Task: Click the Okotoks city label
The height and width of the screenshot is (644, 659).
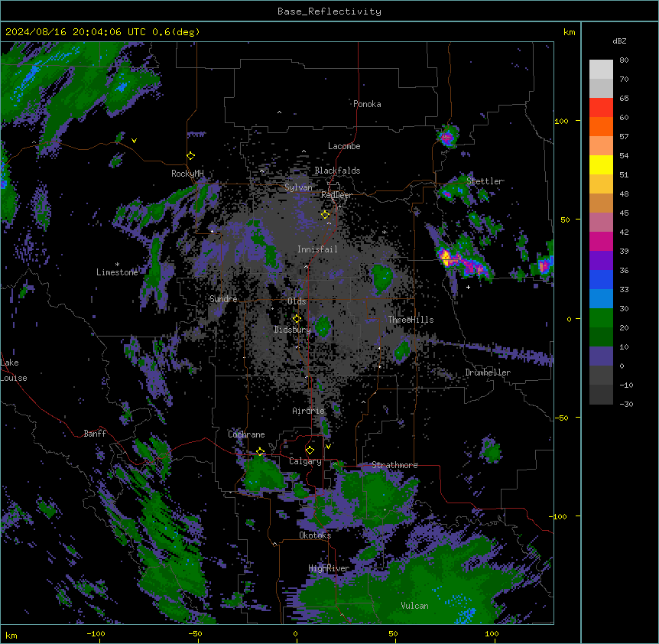Action: click(x=315, y=535)
